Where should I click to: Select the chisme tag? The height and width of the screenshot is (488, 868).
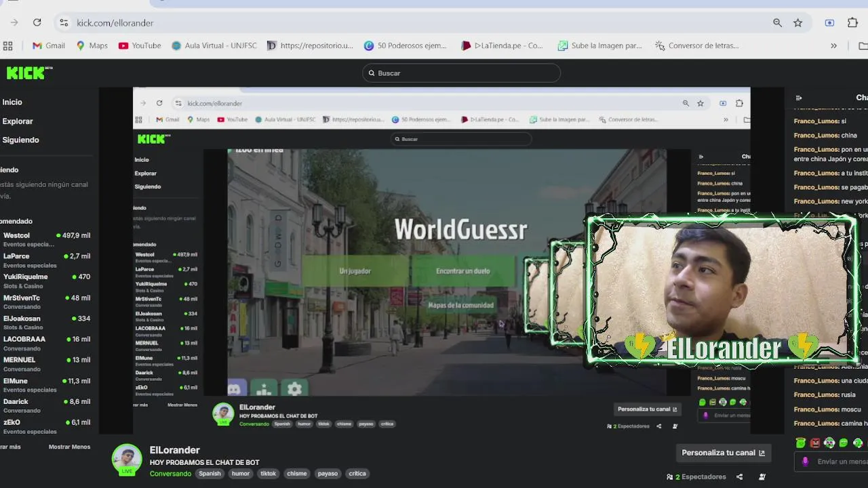pos(296,473)
